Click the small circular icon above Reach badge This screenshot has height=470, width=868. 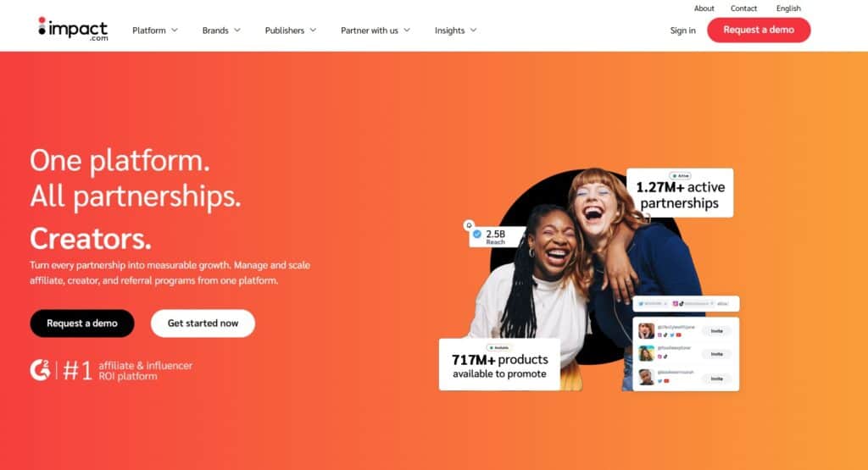pyautogui.click(x=469, y=225)
